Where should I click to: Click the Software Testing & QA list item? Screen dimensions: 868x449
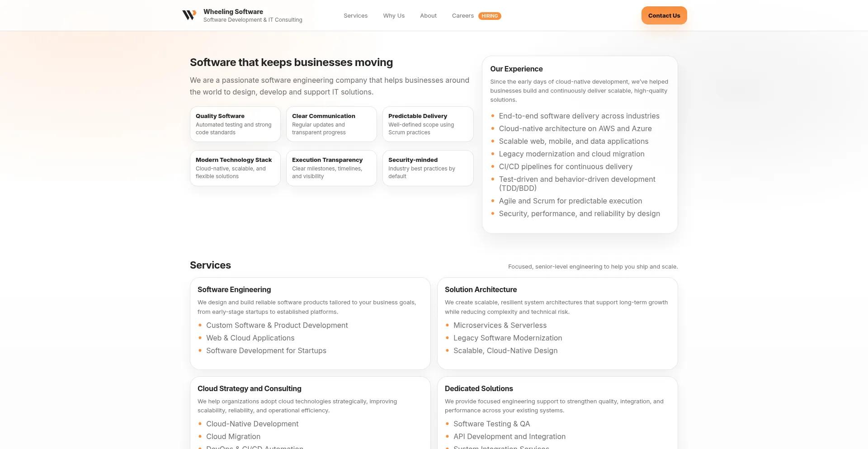pyautogui.click(x=491, y=424)
